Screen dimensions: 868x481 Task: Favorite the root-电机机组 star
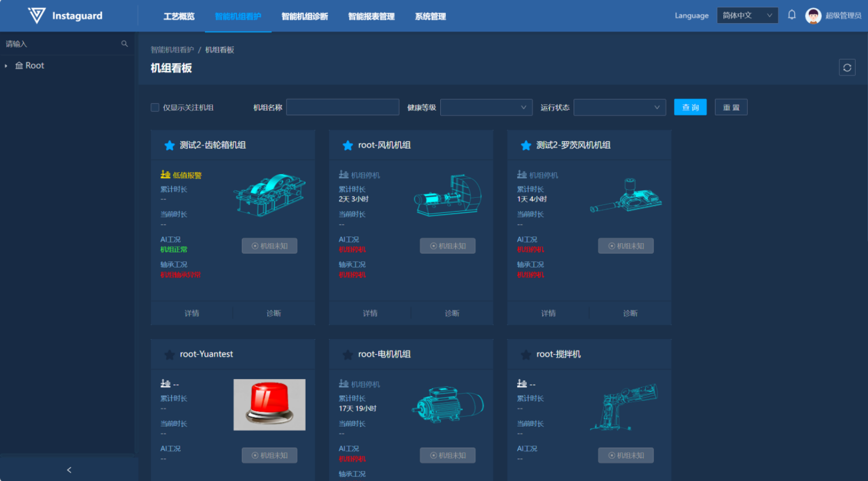[x=348, y=354]
